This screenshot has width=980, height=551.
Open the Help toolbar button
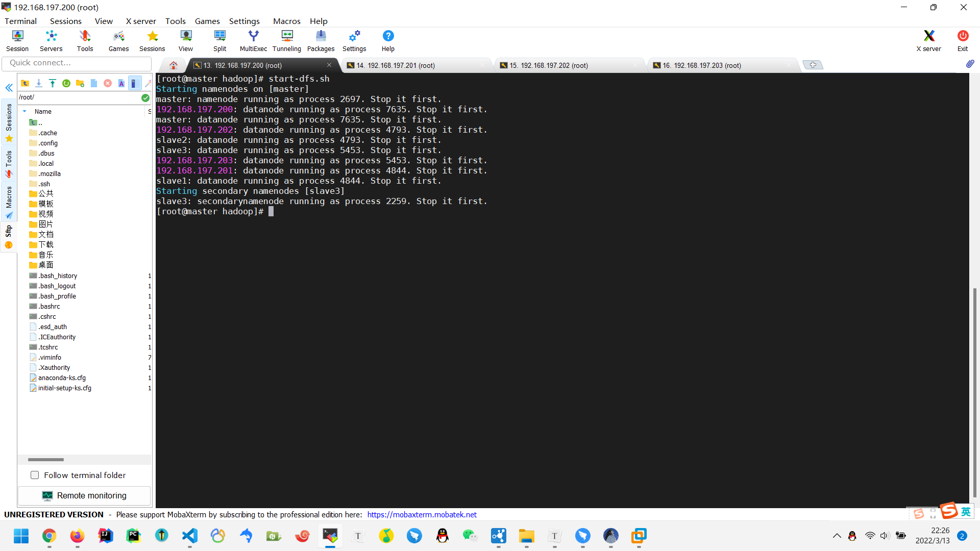(388, 41)
